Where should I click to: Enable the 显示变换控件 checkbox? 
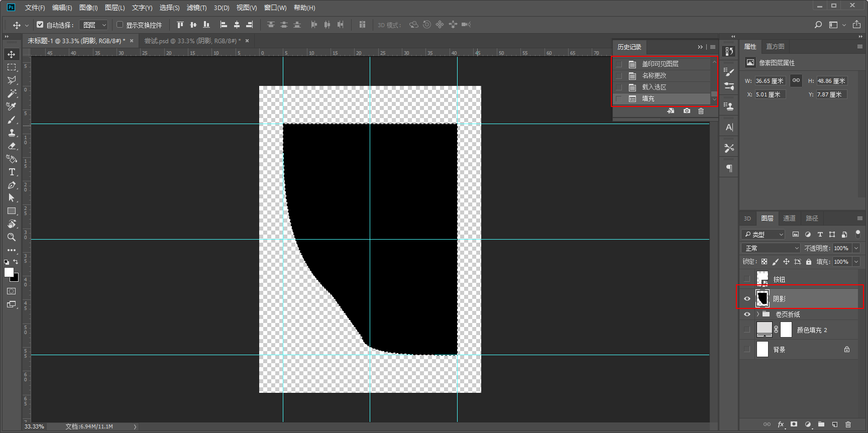click(x=120, y=25)
